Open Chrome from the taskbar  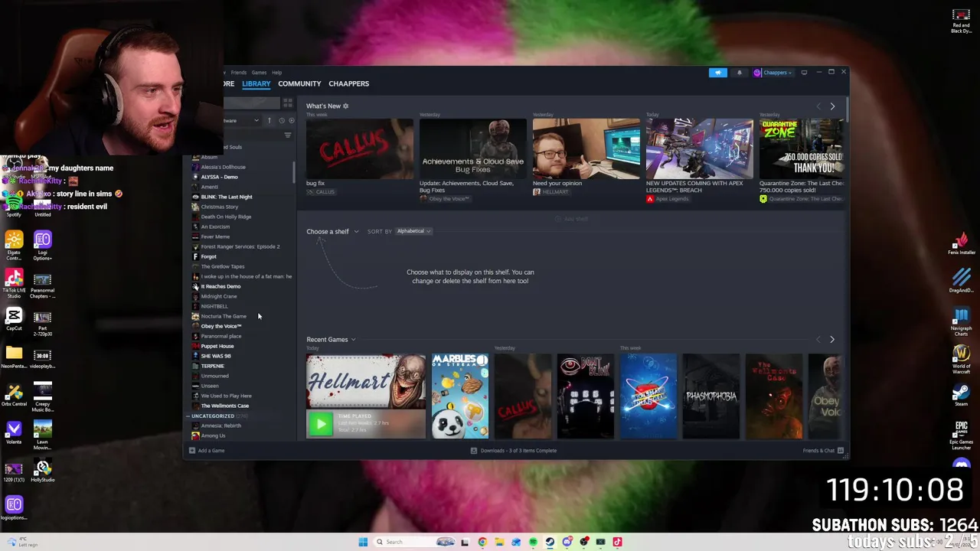pos(482,542)
